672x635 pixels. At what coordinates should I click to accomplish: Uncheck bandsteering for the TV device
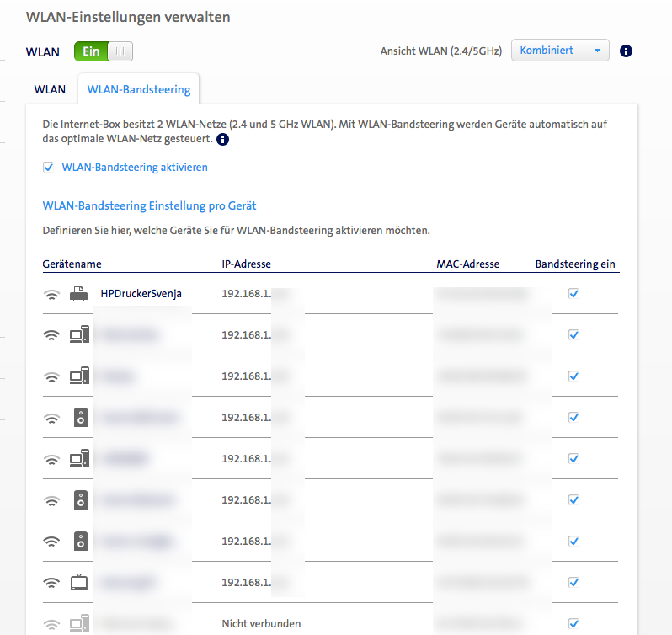pos(573,582)
